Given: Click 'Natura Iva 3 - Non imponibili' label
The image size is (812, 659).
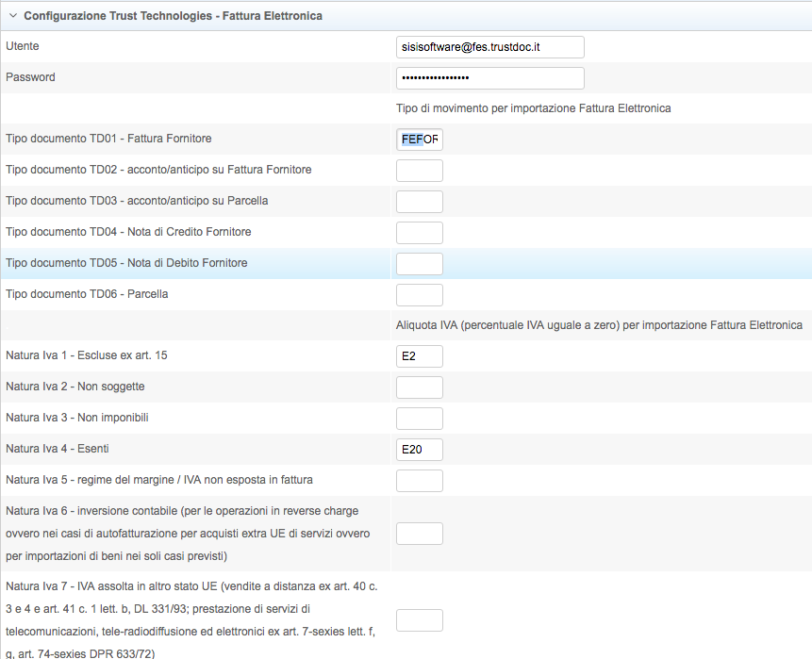Looking at the screenshot, I should [x=77, y=418].
